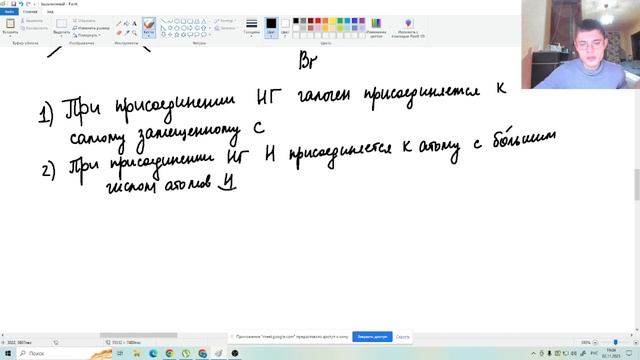The width and height of the screenshot is (640, 360).
Task: Click the Paint app icon on taskbar
Action: (219, 353)
